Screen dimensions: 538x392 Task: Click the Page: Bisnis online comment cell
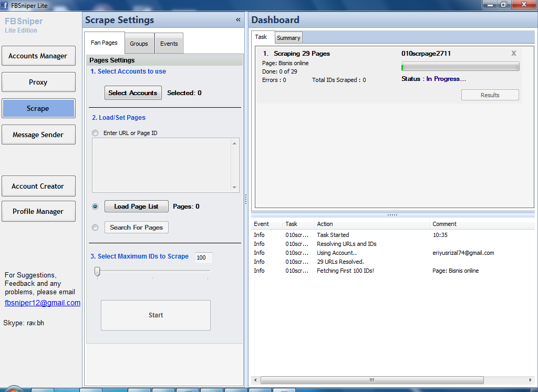click(x=456, y=271)
